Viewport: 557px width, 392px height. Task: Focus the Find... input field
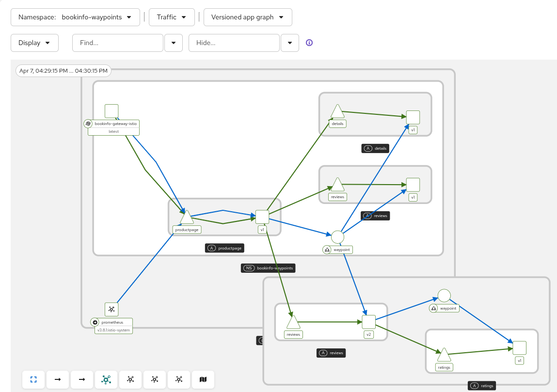coord(118,43)
